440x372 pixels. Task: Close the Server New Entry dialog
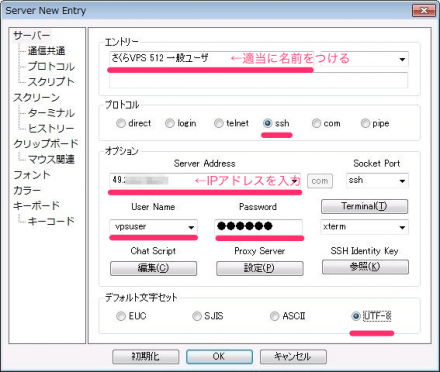click(x=424, y=10)
